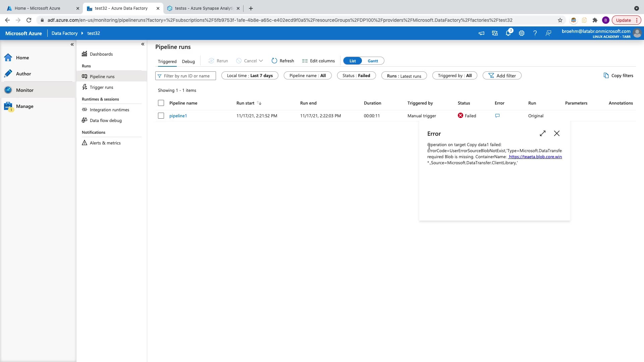
Task: Switch to the Debug runs tab
Action: pos(188,61)
